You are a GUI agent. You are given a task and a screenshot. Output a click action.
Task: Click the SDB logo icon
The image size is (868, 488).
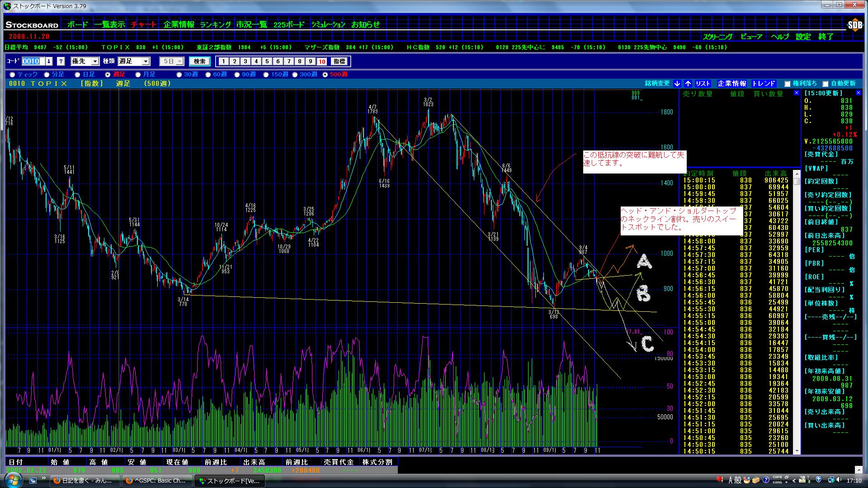coord(854,26)
